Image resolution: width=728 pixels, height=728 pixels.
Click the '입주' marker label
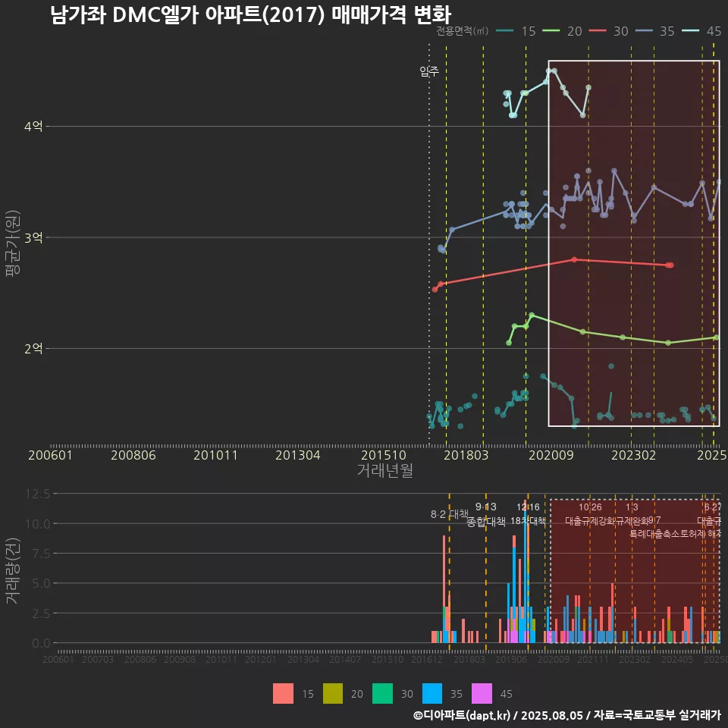(x=429, y=71)
